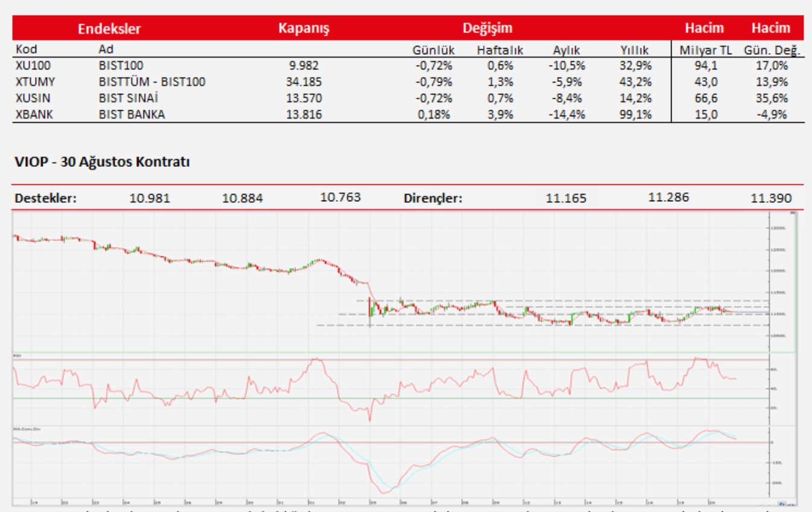Click the Kapanış column header
The height and width of the screenshot is (512, 812).
[304, 29]
